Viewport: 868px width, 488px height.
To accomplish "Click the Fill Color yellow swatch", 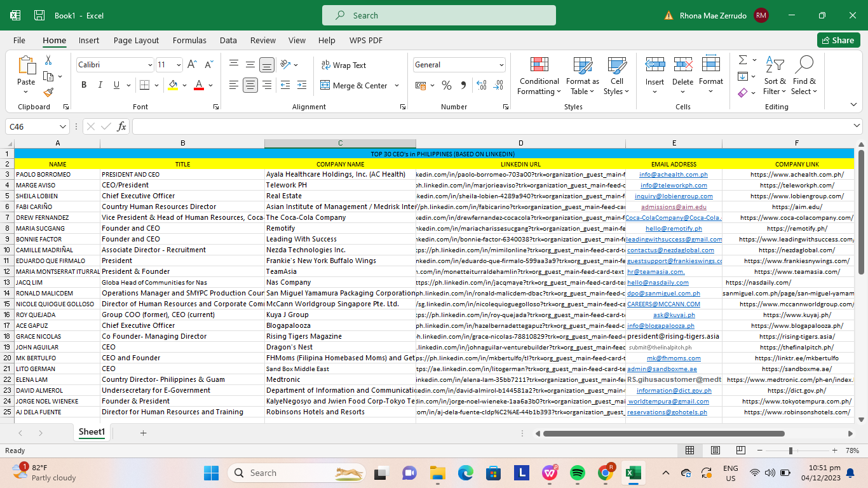I will tap(173, 85).
